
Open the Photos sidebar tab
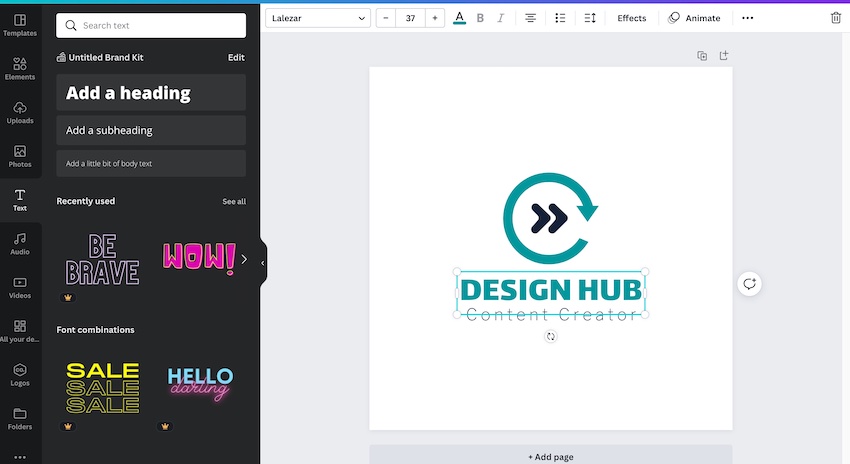pos(20,156)
